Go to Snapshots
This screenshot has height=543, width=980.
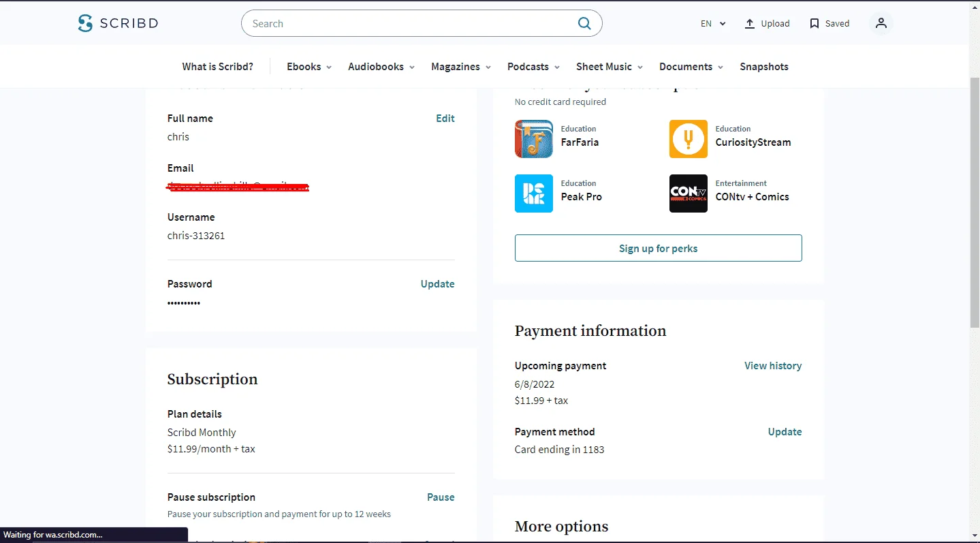(x=764, y=67)
